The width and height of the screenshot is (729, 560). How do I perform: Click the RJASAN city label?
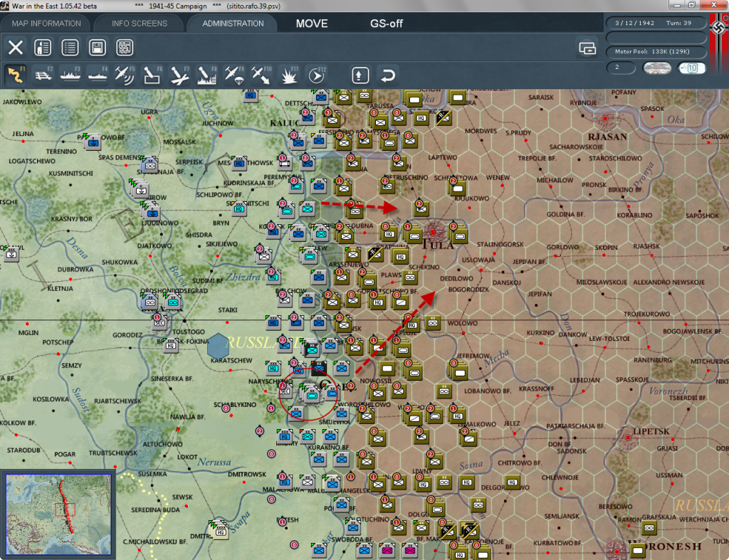click(607, 137)
